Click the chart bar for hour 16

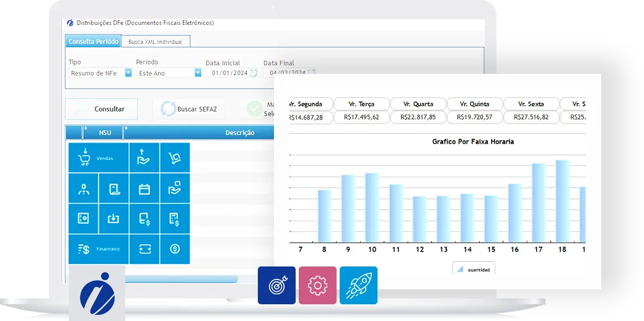point(515,213)
